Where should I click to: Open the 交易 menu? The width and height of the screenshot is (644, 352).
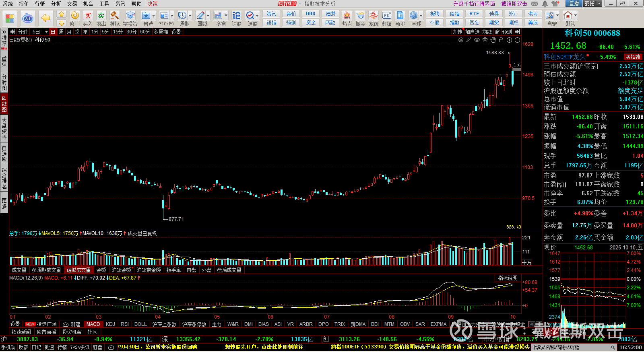pos(72,4)
